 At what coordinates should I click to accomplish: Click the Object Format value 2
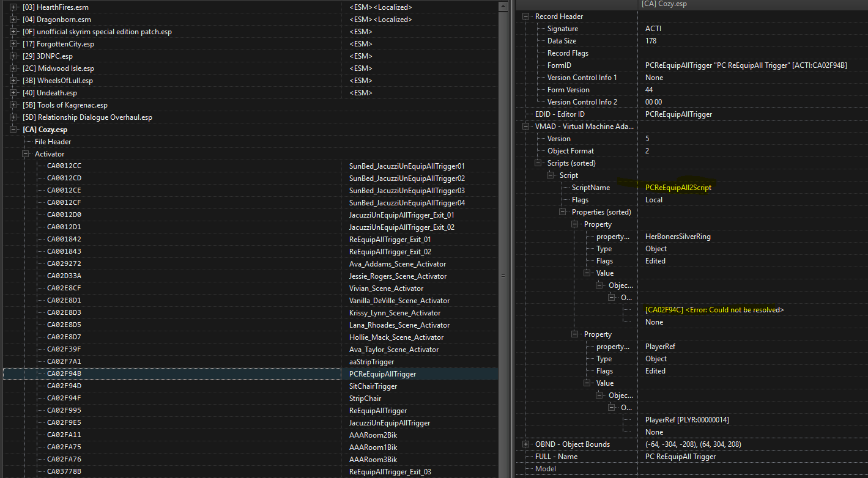(647, 151)
